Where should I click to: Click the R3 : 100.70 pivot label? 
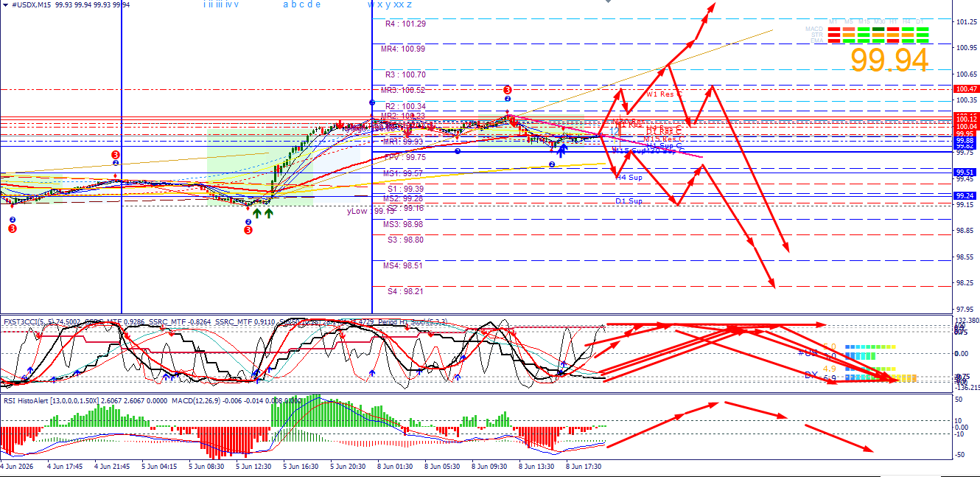coord(405,74)
